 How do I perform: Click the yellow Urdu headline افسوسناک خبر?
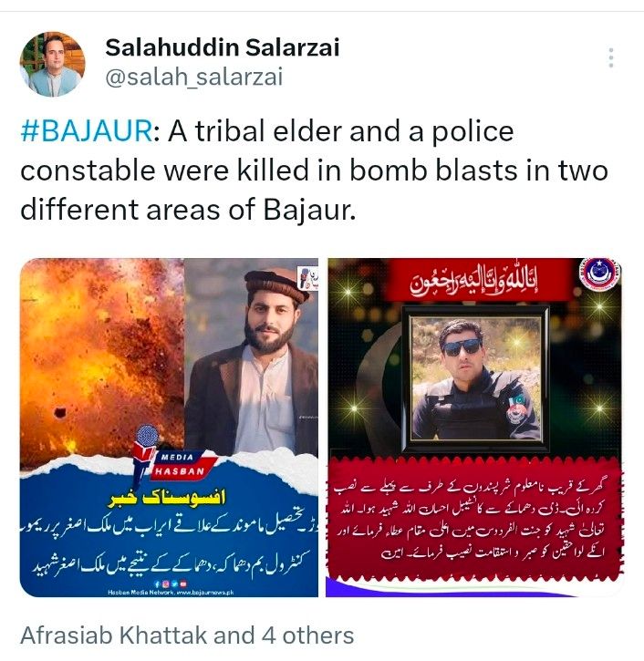pos(168,499)
